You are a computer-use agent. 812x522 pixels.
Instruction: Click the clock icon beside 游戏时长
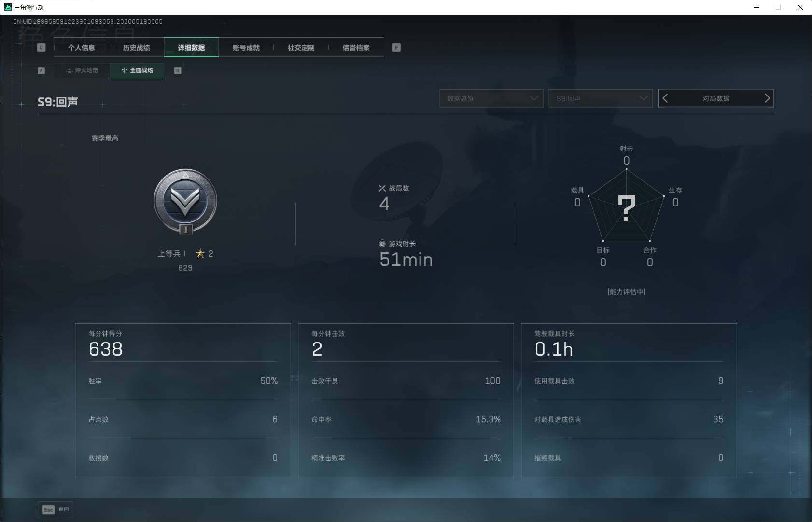[x=382, y=244]
